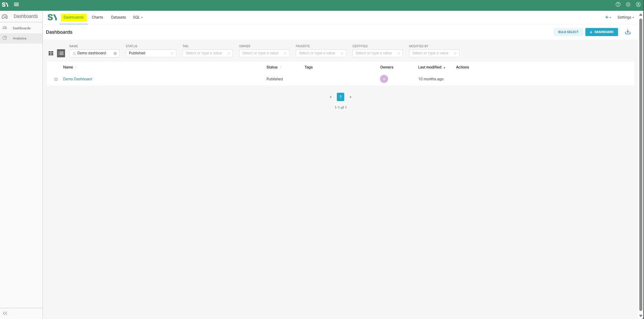
Task: Click the owner avatar for Demo Dashboard
Action: pos(384,79)
